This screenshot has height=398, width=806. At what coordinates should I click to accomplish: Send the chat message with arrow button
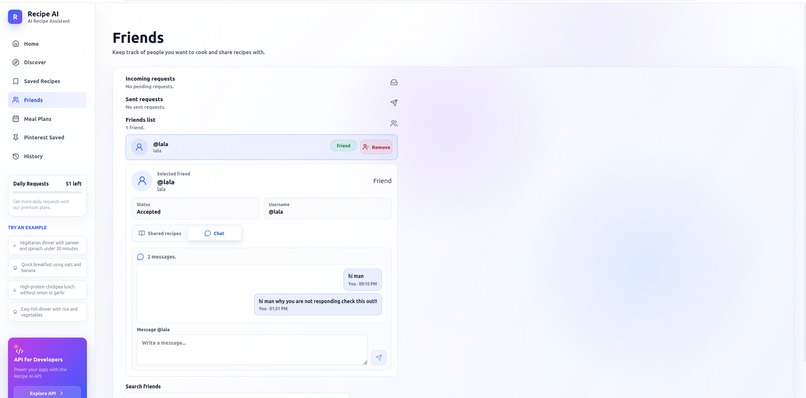[x=379, y=357]
